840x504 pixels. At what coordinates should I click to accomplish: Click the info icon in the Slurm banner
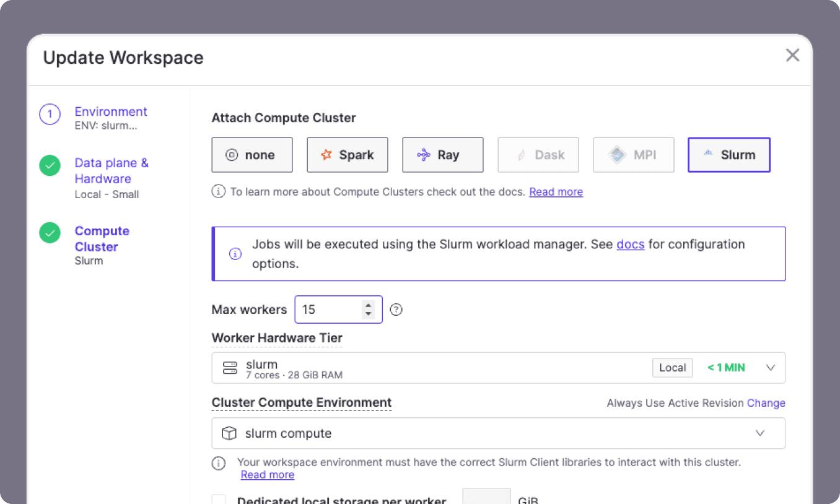(x=235, y=254)
